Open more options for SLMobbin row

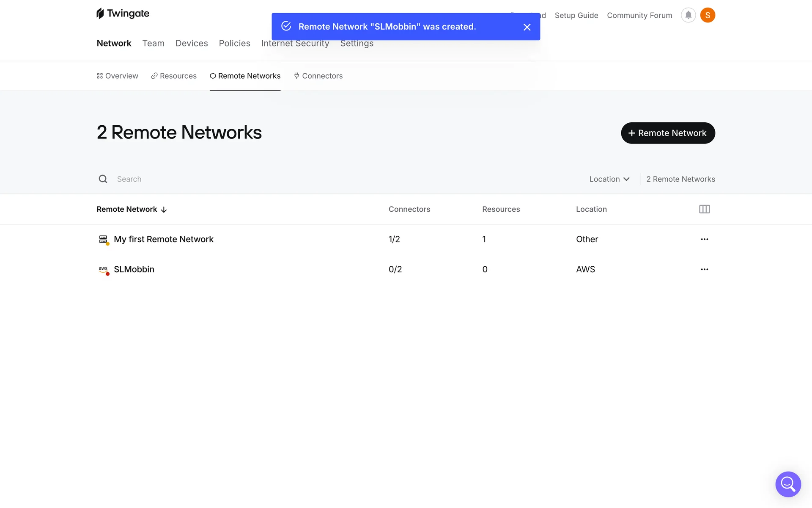tap(704, 269)
